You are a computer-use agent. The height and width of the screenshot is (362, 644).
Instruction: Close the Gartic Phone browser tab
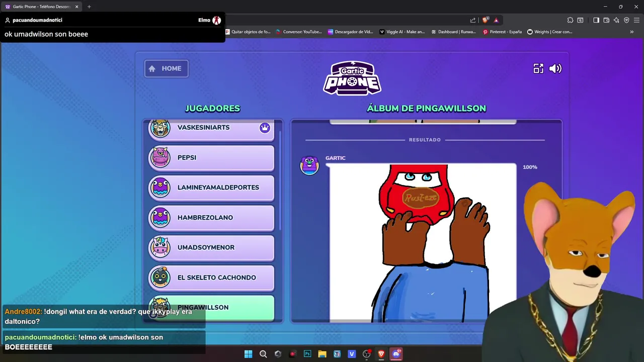pos(76,7)
